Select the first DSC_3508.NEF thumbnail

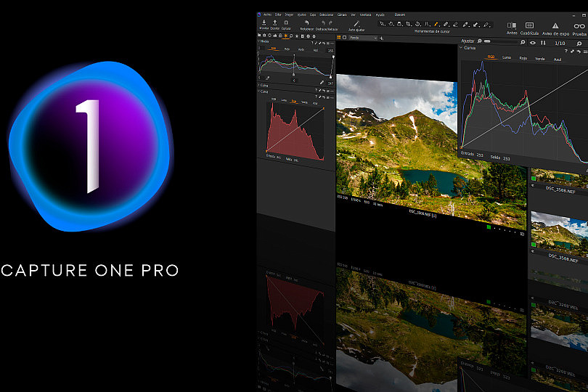coord(560,178)
